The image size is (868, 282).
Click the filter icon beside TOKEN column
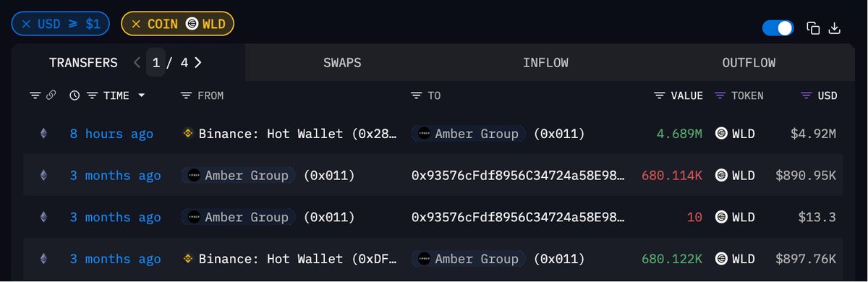pyautogui.click(x=720, y=95)
